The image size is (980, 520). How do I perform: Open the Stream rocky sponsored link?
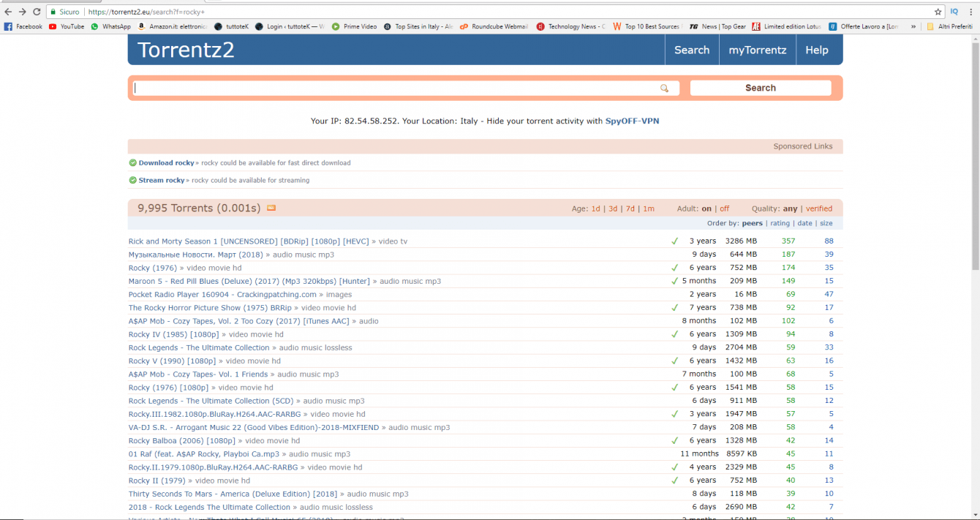(162, 180)
